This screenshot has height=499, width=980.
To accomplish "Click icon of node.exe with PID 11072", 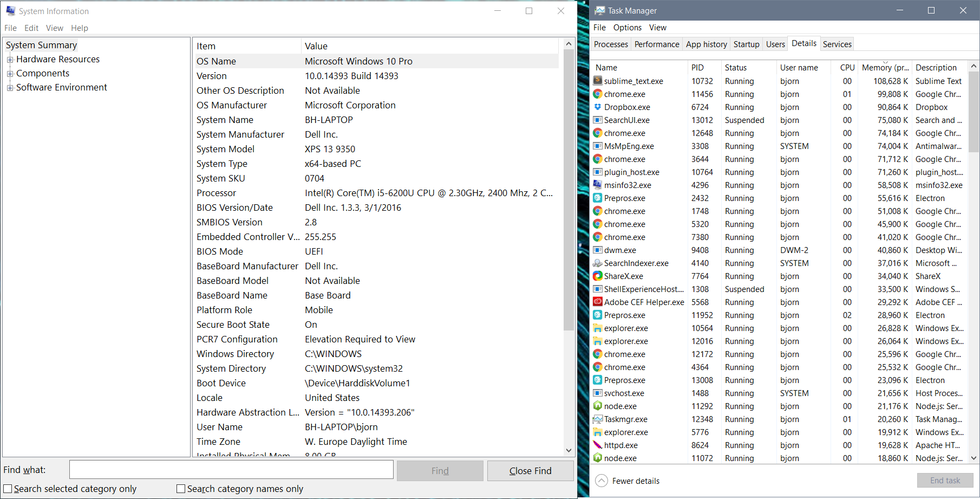I will coord(597,458).
